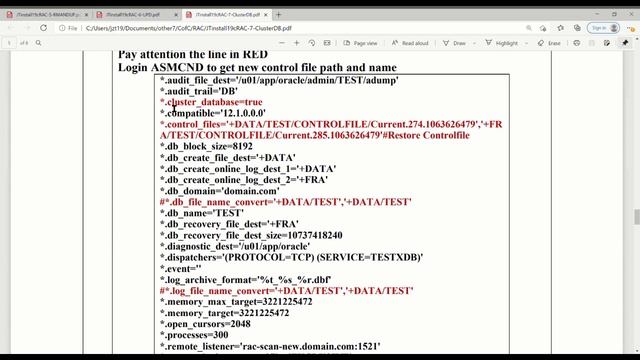Screen dimensions: 640x360
Task: Save the PDF document
Action: pos(591,43)
